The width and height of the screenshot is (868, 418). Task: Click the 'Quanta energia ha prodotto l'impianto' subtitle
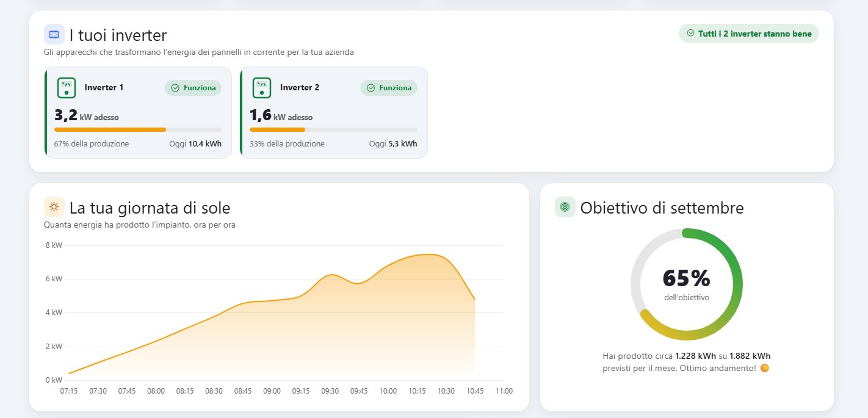point(140,225)
